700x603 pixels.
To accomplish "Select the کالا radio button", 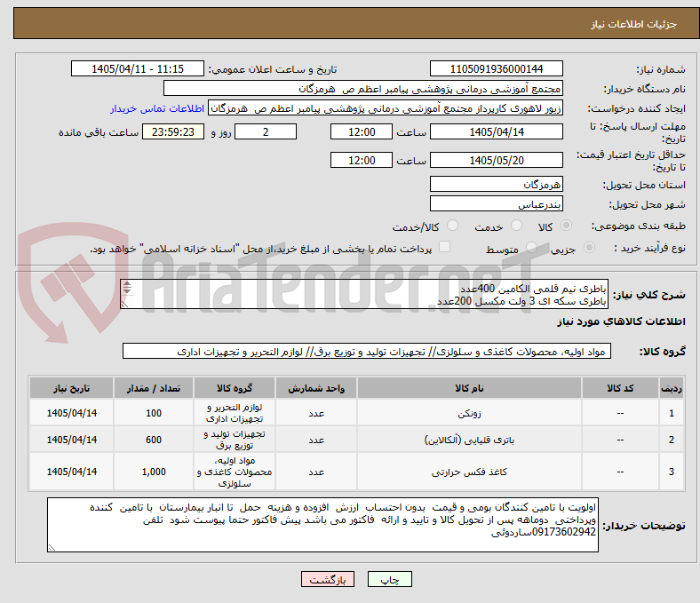I will click(x=566, y=226).
